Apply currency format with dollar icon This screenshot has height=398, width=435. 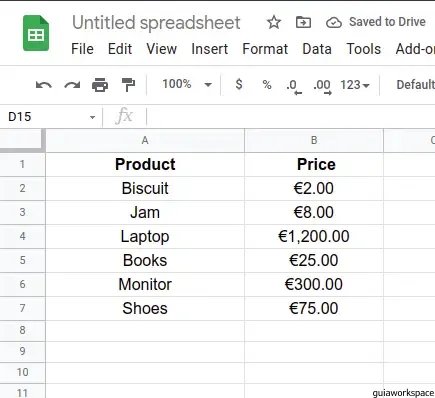(x=239, y=84)
